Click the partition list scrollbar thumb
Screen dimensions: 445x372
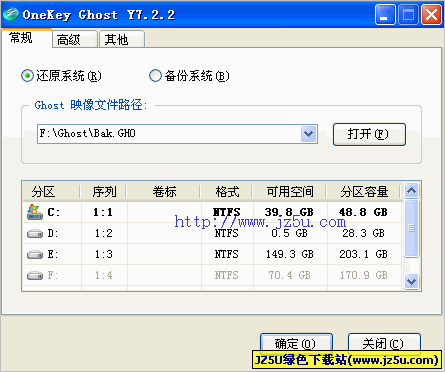click(x=412, y=228)
